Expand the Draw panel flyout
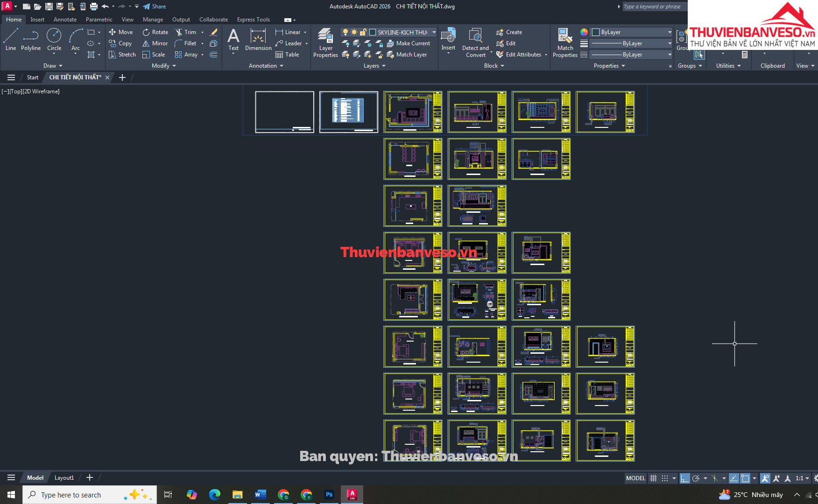The height and width of the screenshot is (504, 818). coord(53,66)
